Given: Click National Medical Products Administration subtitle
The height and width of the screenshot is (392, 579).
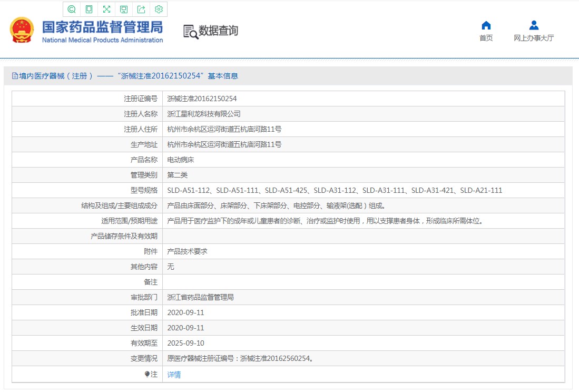Looking at the screenshot, I should [x=102, y=40].
